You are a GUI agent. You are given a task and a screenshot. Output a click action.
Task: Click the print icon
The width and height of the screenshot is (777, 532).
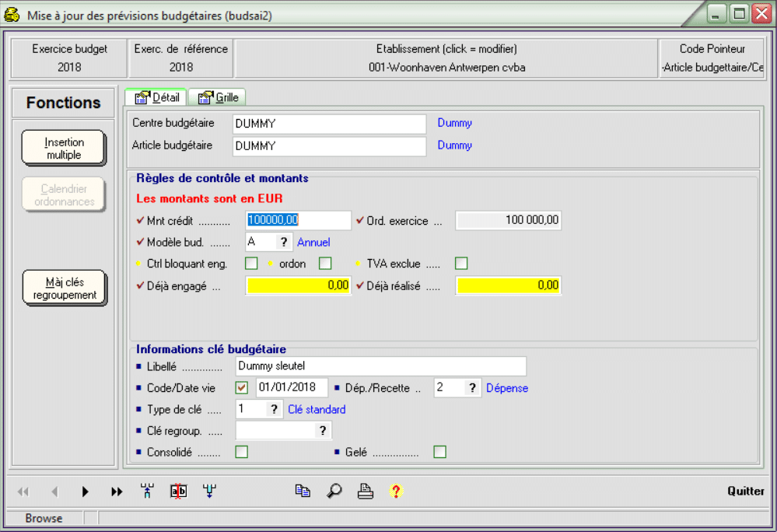coord(366,491)
